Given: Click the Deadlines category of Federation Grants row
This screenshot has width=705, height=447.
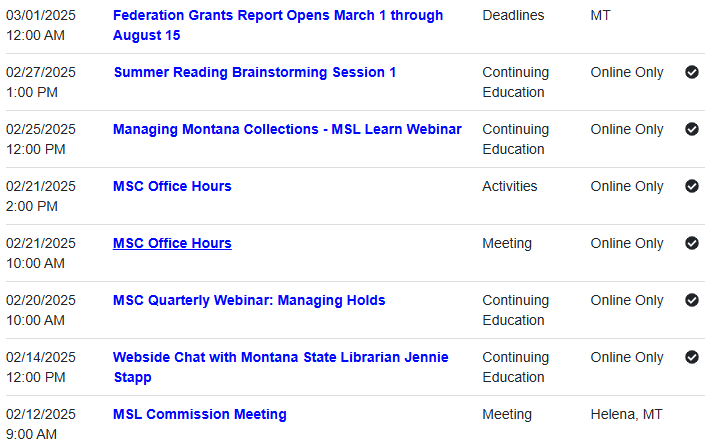Looking at the screenshot, I should click(x=513, y=15).
